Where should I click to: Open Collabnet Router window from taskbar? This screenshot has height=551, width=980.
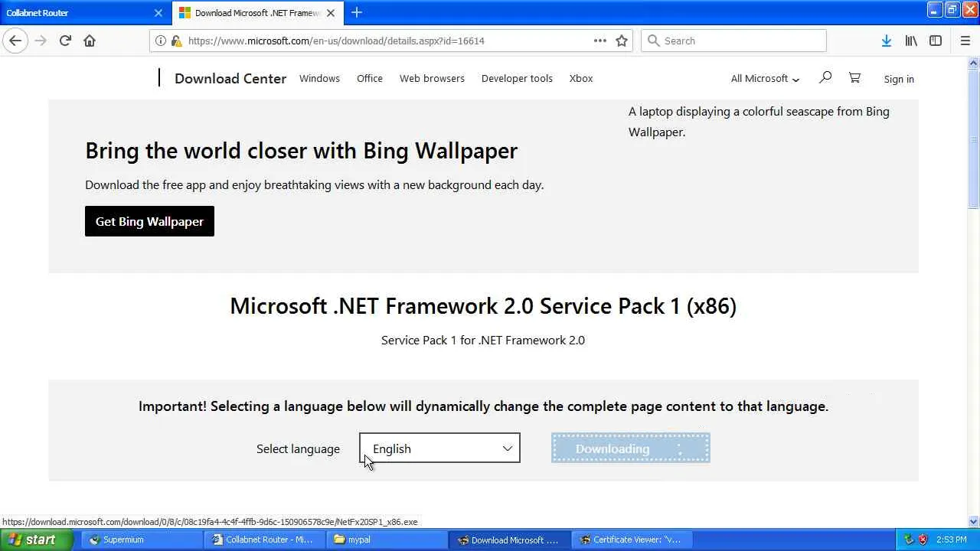pyautogui.click(x=264, y=540)
